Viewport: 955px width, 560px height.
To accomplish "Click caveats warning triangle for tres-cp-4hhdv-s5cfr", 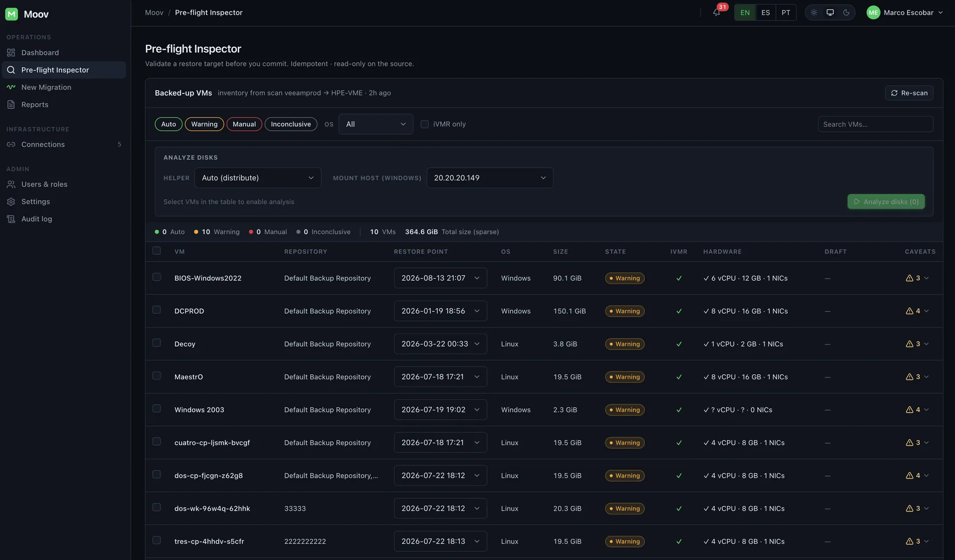I will click(x=909, y=541).
